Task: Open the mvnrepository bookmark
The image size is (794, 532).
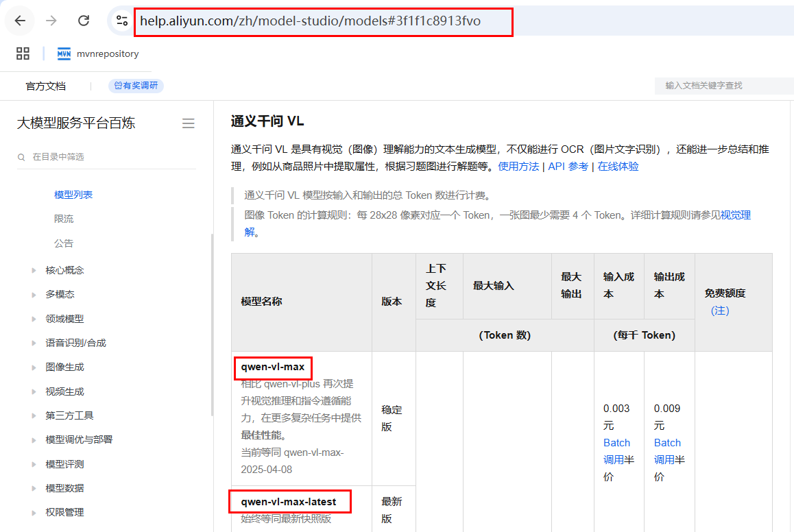Action: tap(98, 53)
